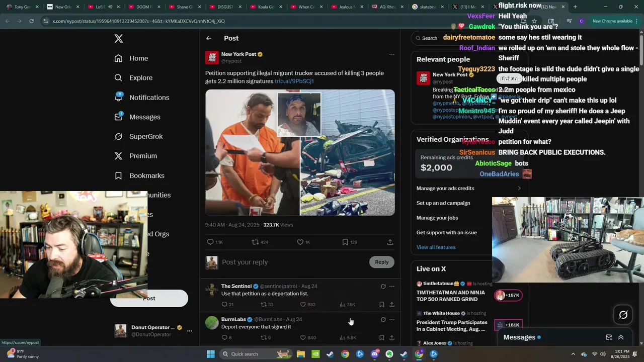
Task: Go to Home in X sidebar
Action: click(x=131, y=58)
